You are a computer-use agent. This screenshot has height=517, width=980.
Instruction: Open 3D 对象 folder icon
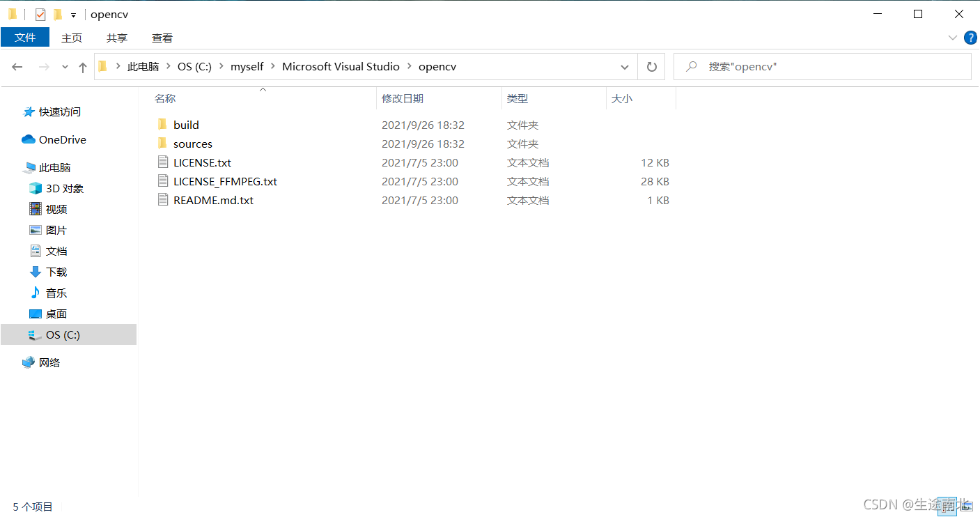[36, 188]
